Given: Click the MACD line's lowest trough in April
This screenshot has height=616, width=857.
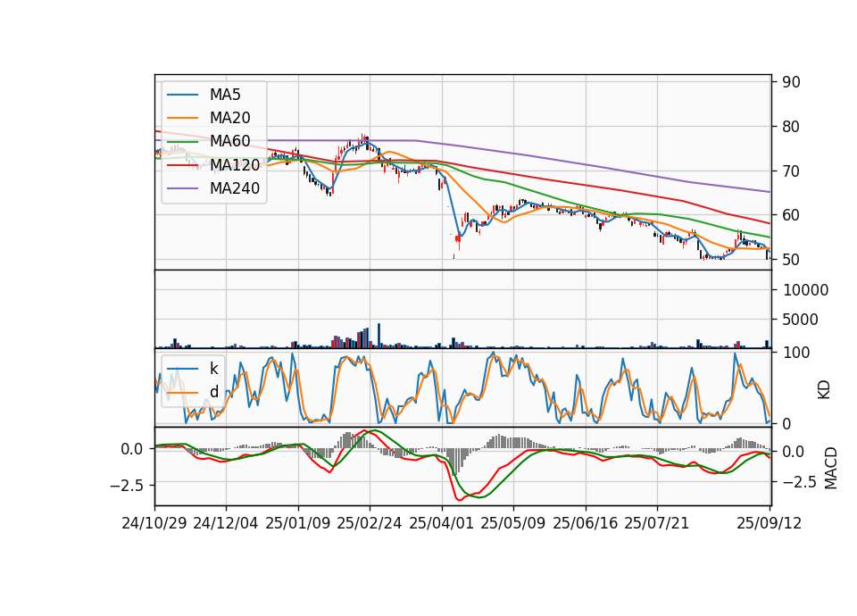Looking at the screenshot, I should tap(459, 499).
